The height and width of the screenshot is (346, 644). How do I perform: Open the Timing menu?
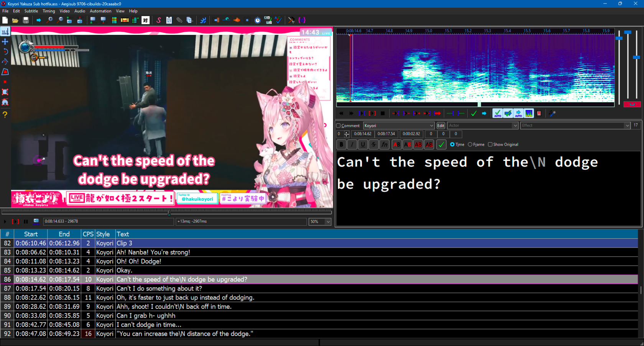point(49,11)
